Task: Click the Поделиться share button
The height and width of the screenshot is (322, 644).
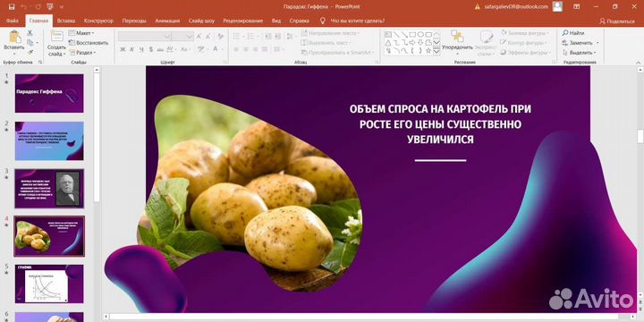Action: [617, 21]
